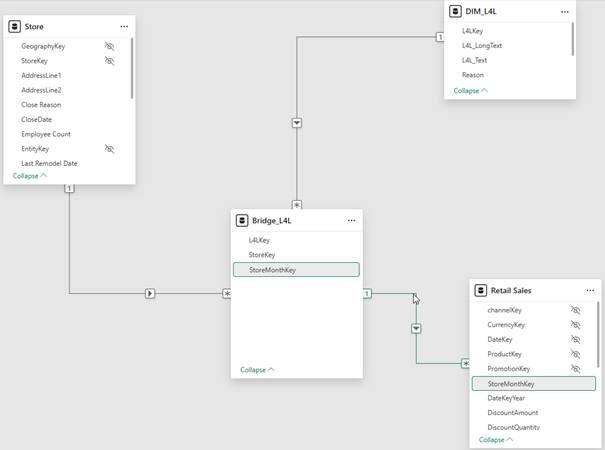
Task: Select the filter direction arrow between DIM_L4L and Bridge_L4L
Action: click(297, 123)
